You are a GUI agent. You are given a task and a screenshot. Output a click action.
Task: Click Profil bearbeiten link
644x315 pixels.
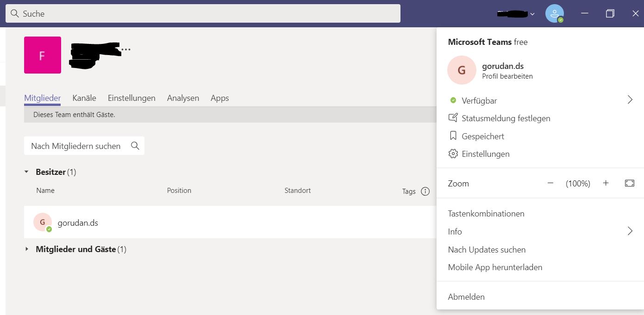[x=507, y=76]
